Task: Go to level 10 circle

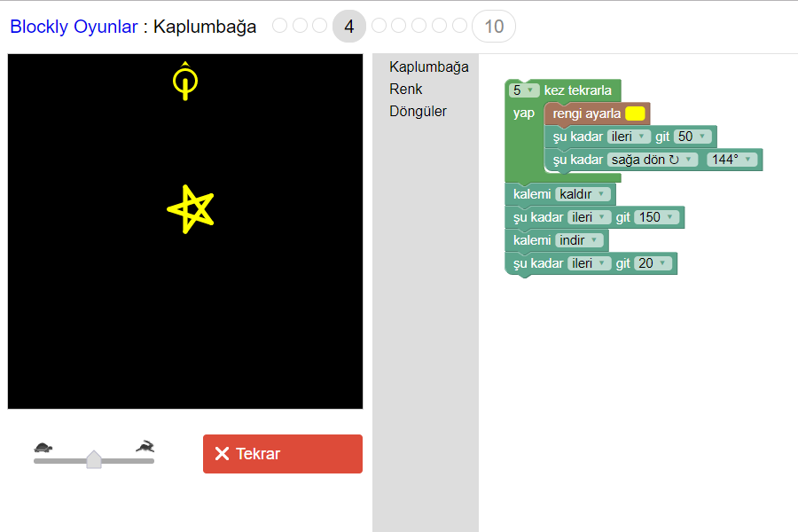Action: click(494, 27)
